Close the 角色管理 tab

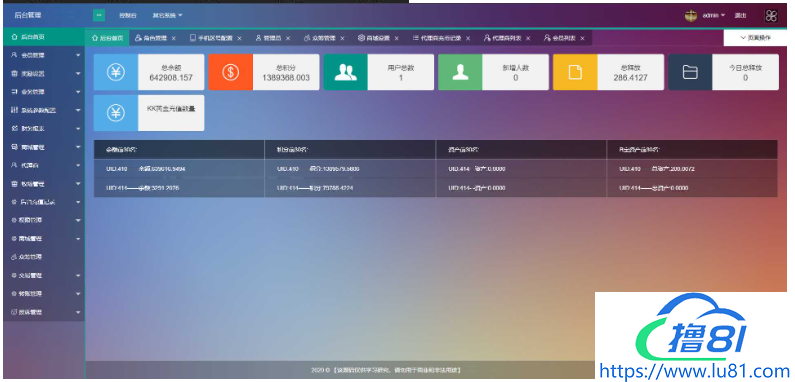point(173,38)
